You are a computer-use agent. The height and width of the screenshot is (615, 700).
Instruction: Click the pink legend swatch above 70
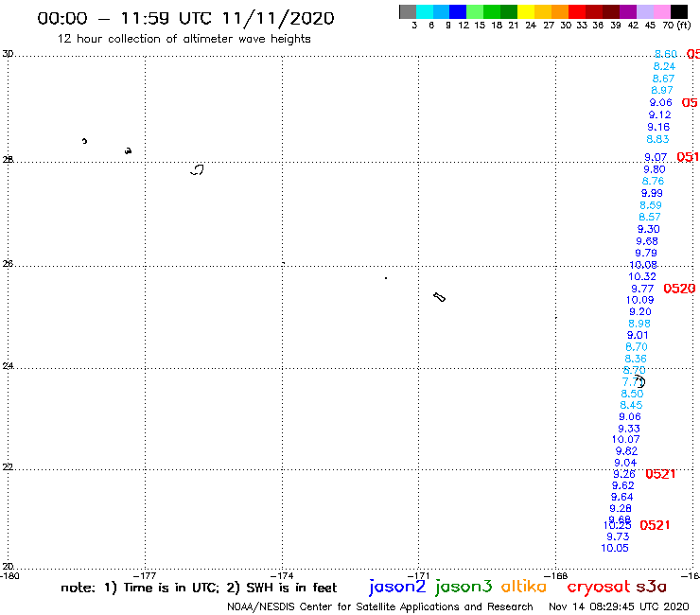click(661, 11)
